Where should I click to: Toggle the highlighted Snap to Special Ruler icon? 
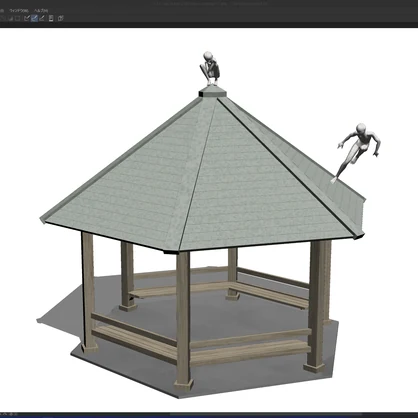34,18
